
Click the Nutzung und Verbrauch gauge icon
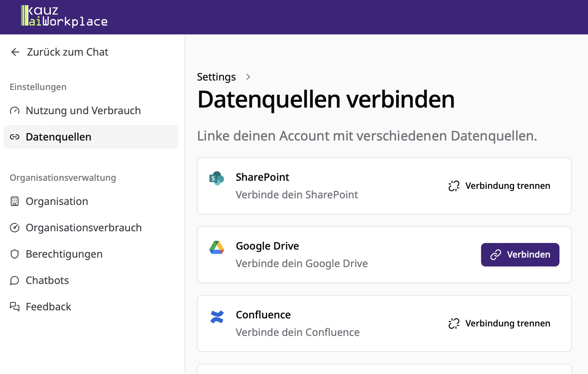(x=15, y=111)
